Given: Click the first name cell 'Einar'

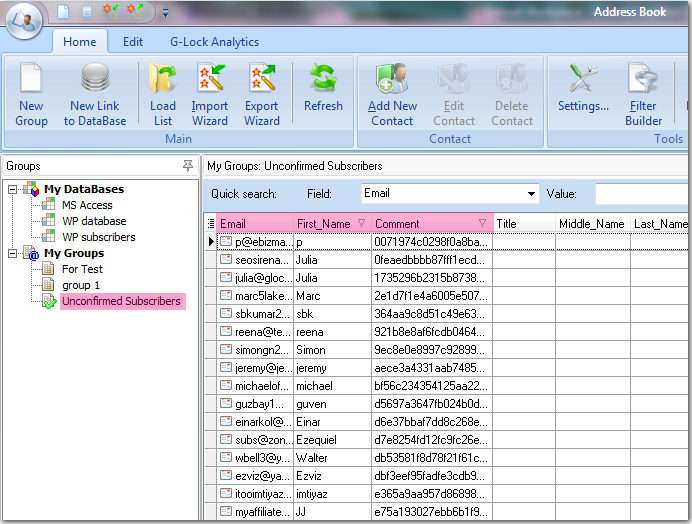Looking at the screenshot, I should (x=332, y=422).
